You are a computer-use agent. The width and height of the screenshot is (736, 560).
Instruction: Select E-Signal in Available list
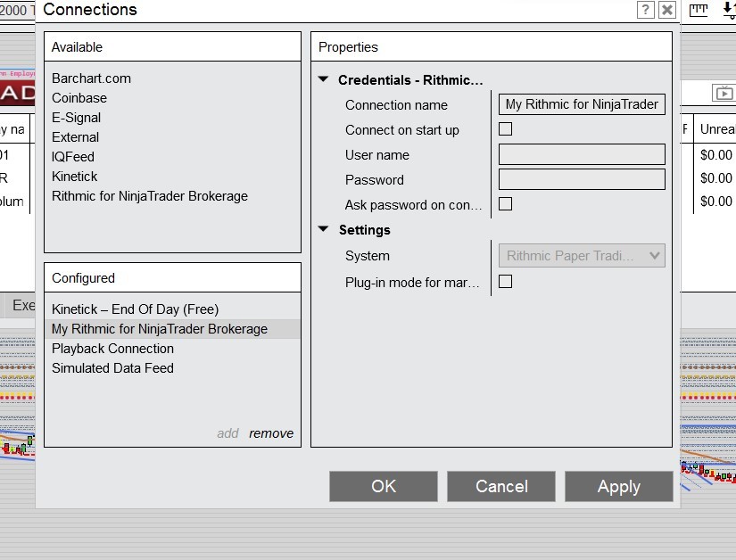(172, 118)
